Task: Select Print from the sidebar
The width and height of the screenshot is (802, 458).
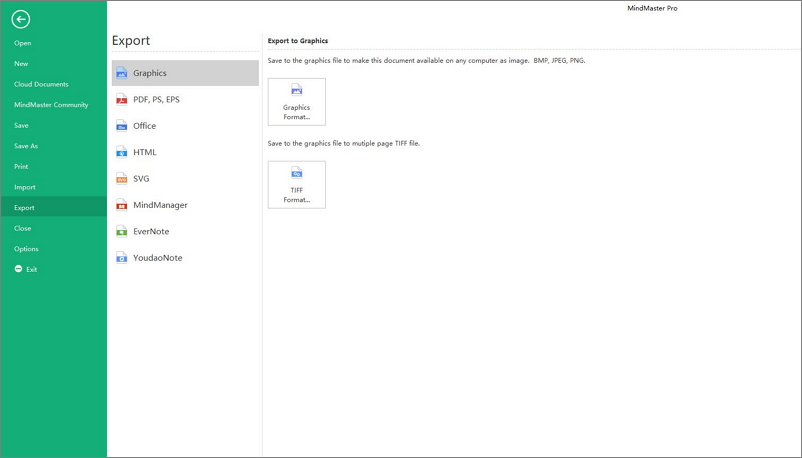Action: [x=21, y=166]
